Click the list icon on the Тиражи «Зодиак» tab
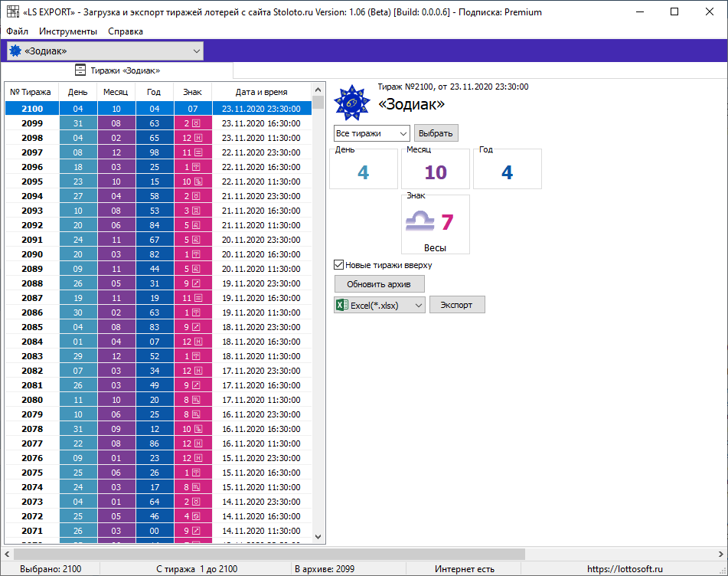728x576 pixels. tap(80, 70)
